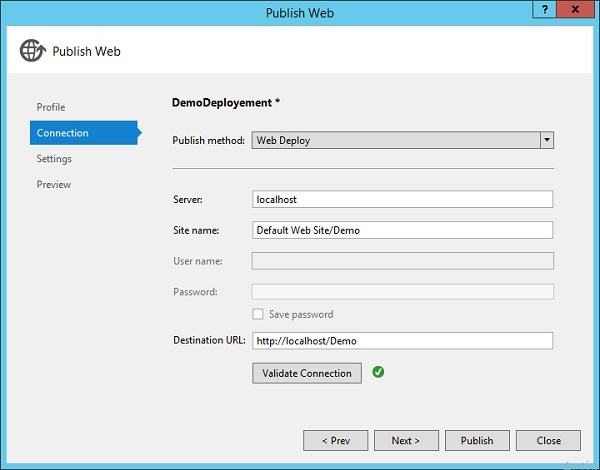This screenshot has width=600, height=470.
Task: Expand the Publish method dropdown arrow
Action: 546,140
